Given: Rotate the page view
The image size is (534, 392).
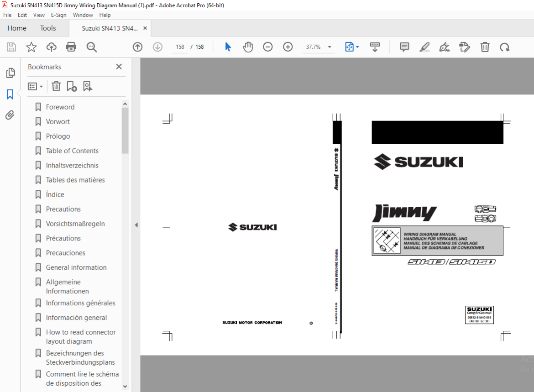Looking at the screenshot, I should click(505, 47).
